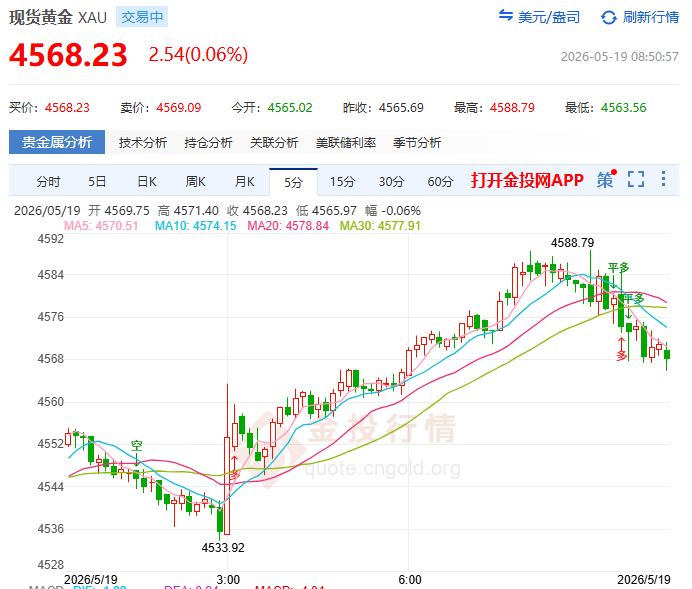
Task: Click the timestamp 2026-05-19 08:50:57
Action: click(x=620, y=56)
